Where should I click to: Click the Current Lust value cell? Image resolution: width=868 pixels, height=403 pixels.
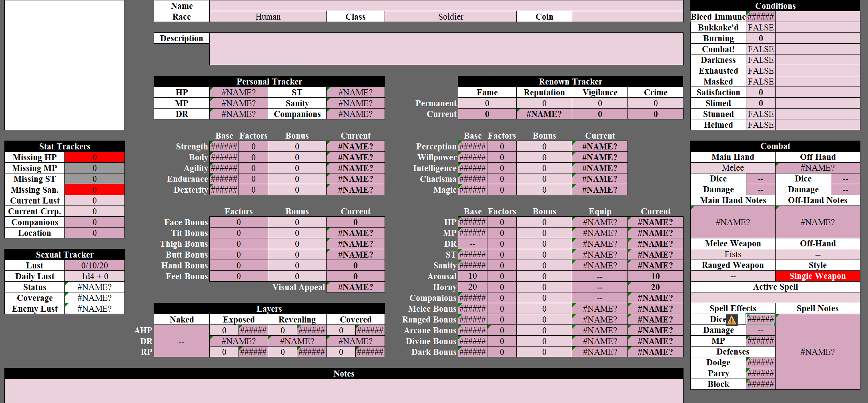(94, 200)
